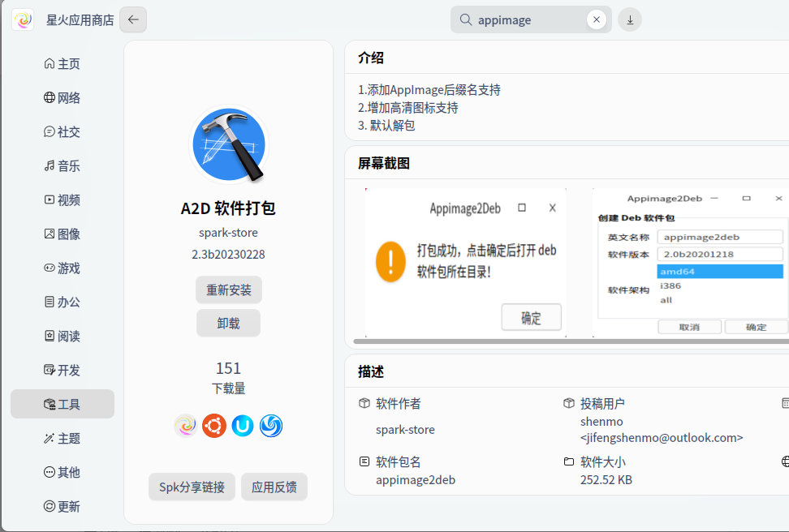Click the spark-store swirl compatibility icon

pyautogui.click(x=186, y=426)
